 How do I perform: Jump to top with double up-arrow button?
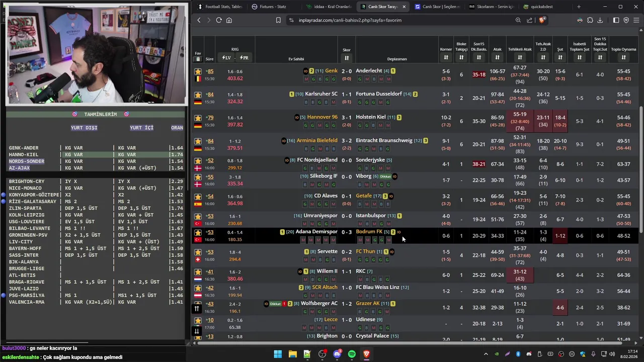197,308
